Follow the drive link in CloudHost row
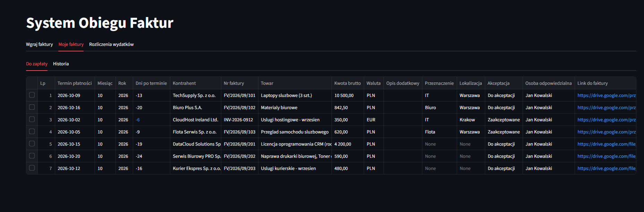This screenshot has width=644, height=212. (x=607, y=120)
